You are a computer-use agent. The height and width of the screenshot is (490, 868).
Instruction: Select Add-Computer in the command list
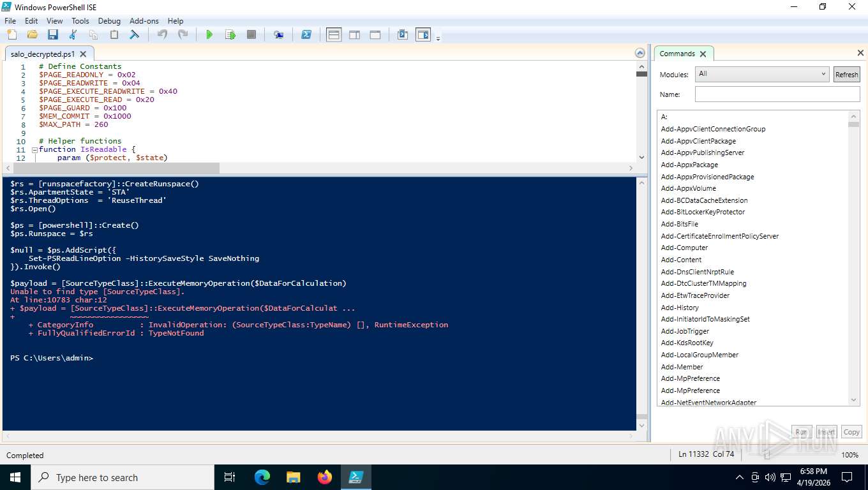684,248
